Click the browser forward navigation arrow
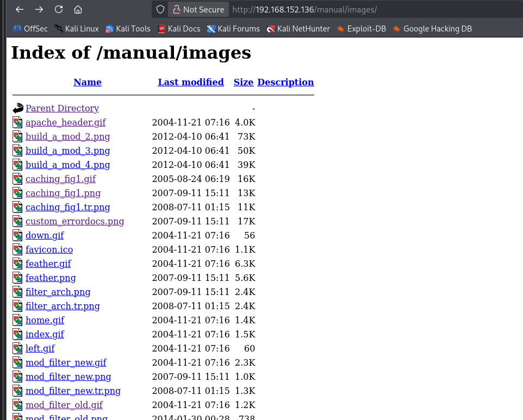This screenshot has height=420, width=523. click(x=38, y=9)
